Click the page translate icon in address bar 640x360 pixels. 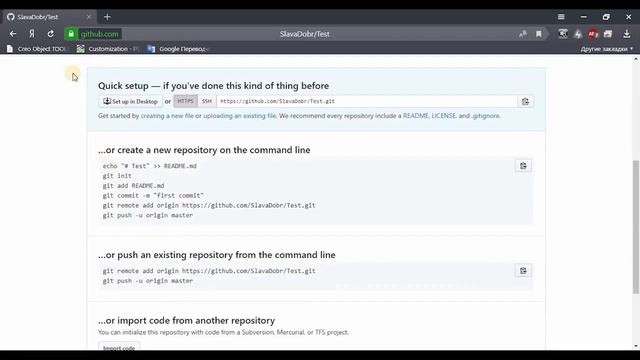523,34
